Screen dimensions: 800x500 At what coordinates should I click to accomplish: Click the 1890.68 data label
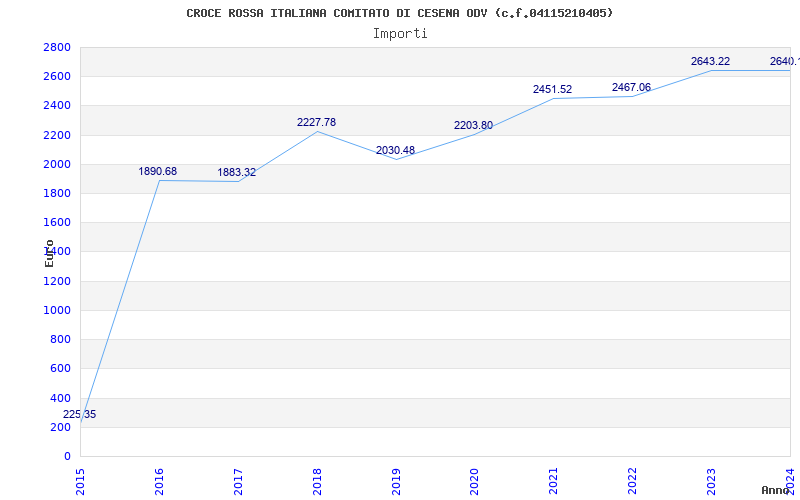click(x=158, y=171)
